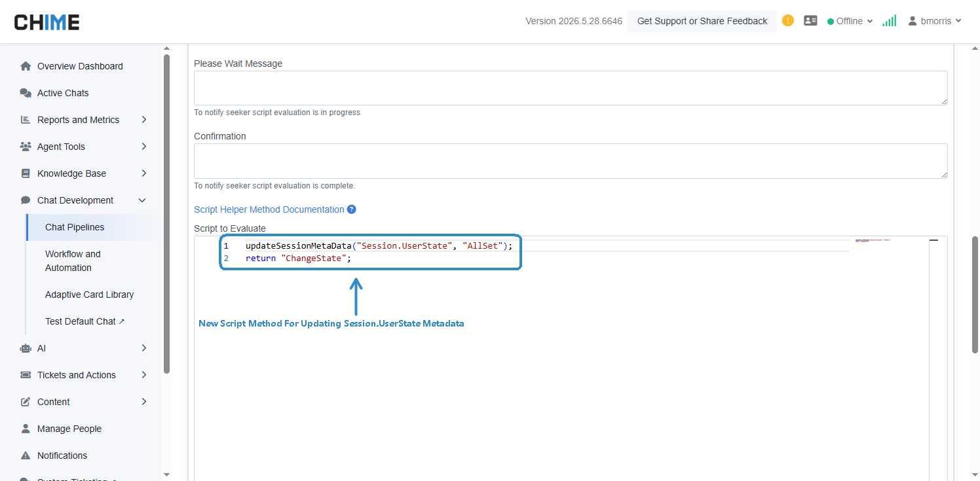980x481 pixels.
Task: Click the Active Chats speech bubbles icon
Action: [x=26, y=93]
